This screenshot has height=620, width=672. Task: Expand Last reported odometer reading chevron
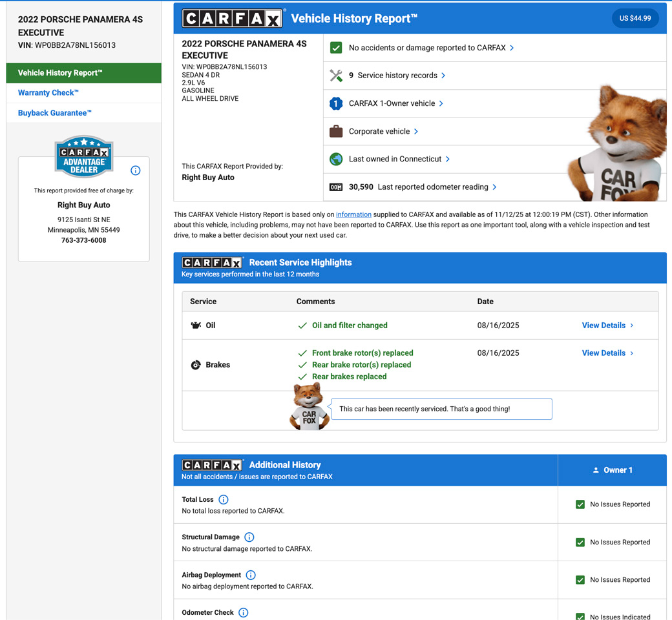click(495, 187)
